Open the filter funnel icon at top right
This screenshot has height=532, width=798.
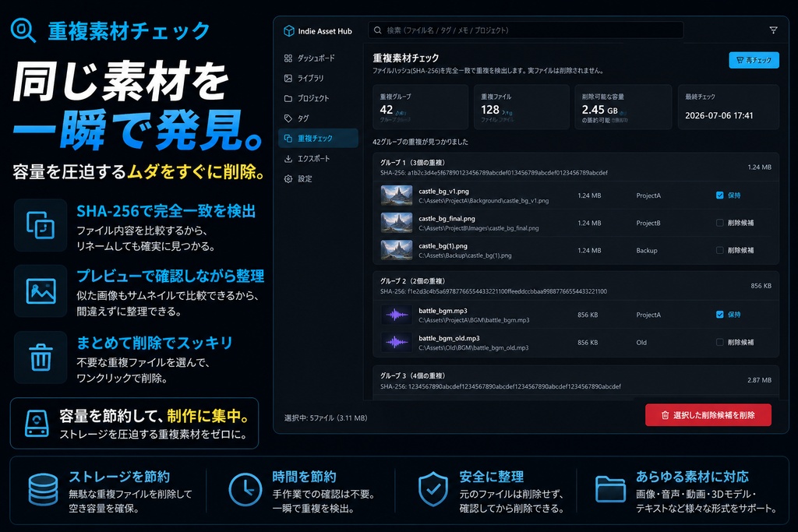click(x=773, y=30)
